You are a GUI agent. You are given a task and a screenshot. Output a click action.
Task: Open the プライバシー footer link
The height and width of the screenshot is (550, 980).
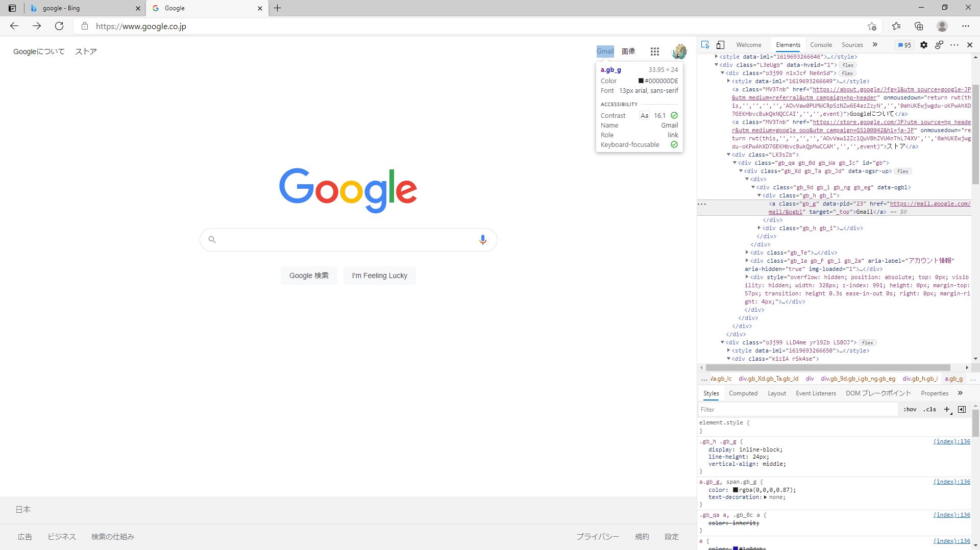[598, 537]
